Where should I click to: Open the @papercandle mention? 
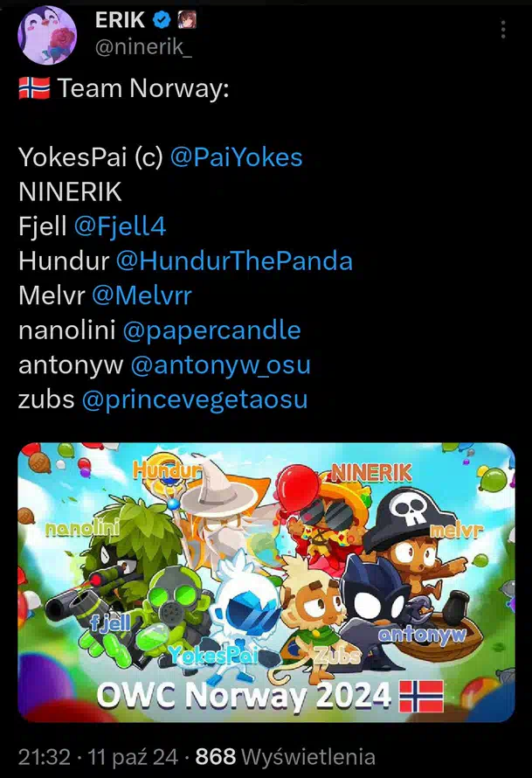(211, 330)
